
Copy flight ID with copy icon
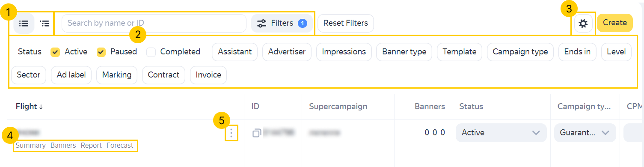[257, 133]
